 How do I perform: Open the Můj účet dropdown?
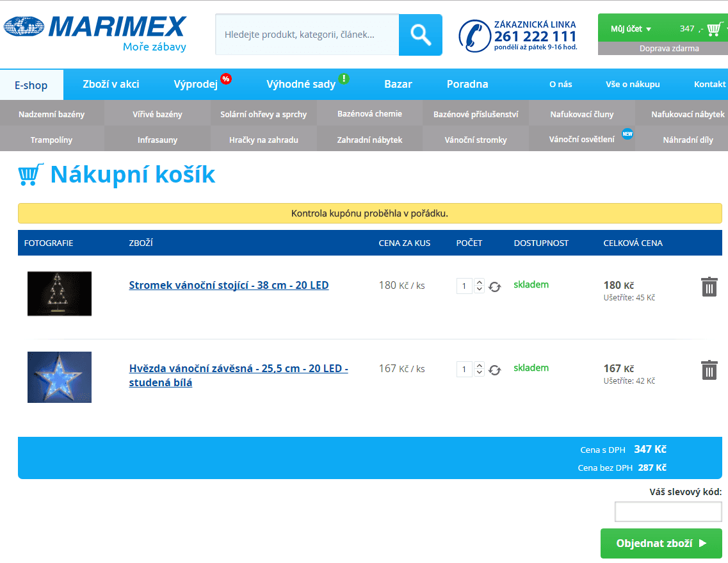pos(631,29)
